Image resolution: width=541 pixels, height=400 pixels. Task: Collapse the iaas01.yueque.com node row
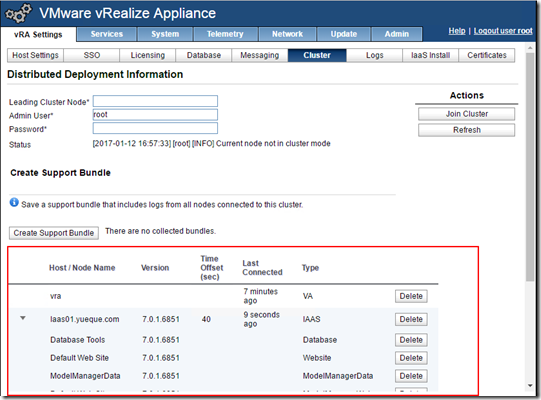pos(23,318)
